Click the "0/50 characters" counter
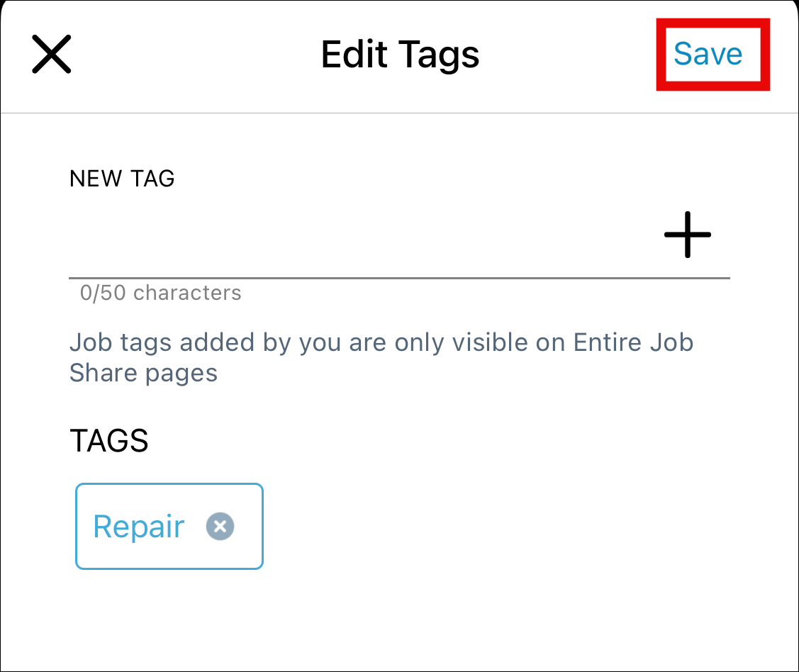799x672 pixels. [161, 293]
